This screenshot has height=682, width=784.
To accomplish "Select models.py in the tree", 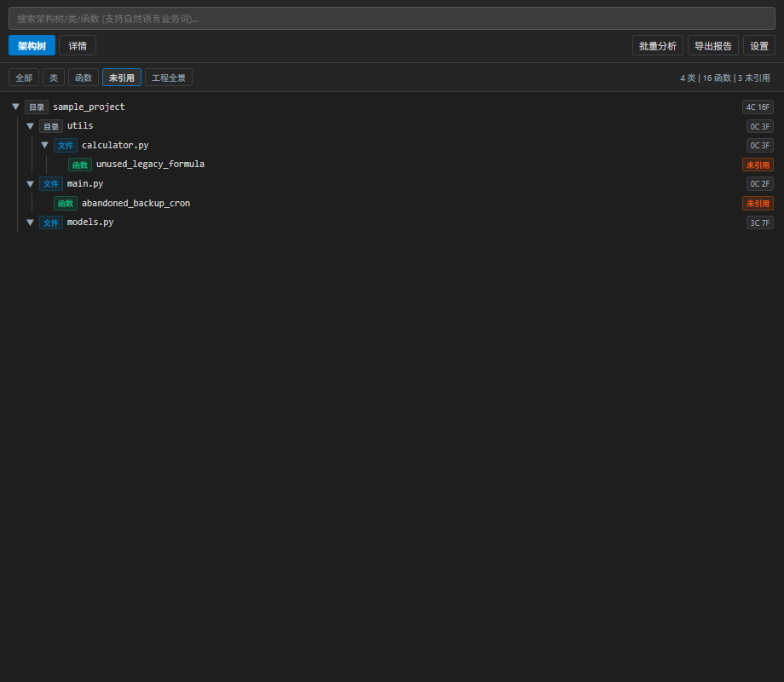I will (90, 223).
